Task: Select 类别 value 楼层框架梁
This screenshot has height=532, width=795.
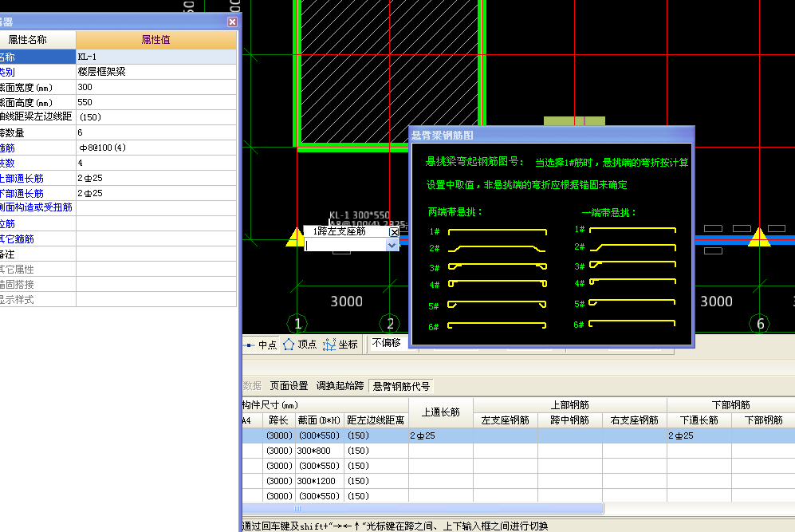Action: click(x=156, y=72)
